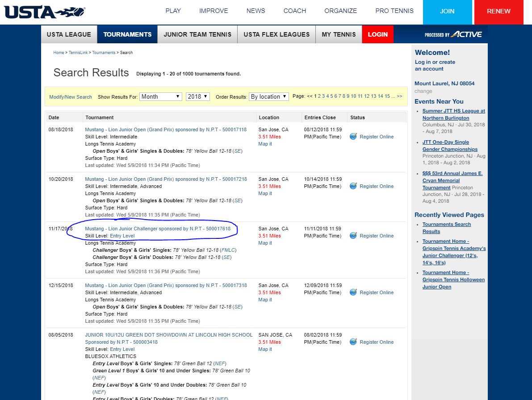This screenshot has height=400, width=532.
Task: Click Map it for the 11/17/2018 tournament
Action: pyautogui.click(x=265, y=243)
